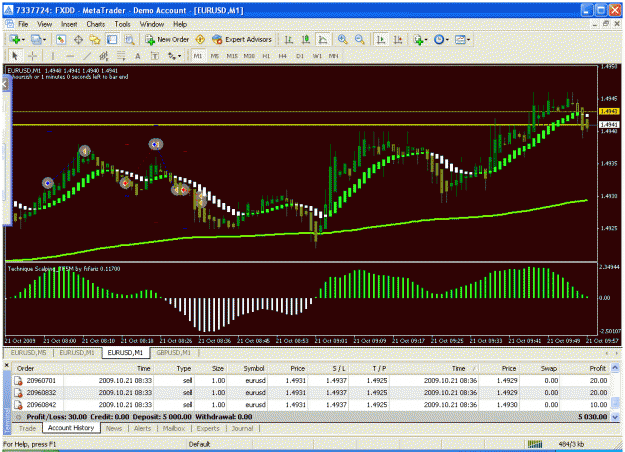Open the Trade terminal tab

(27, 428)
